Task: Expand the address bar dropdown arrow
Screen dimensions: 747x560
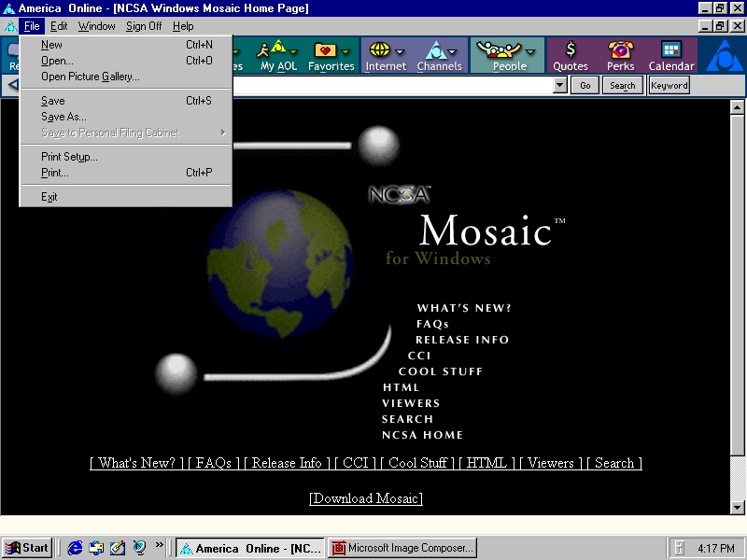Action: 560,85
